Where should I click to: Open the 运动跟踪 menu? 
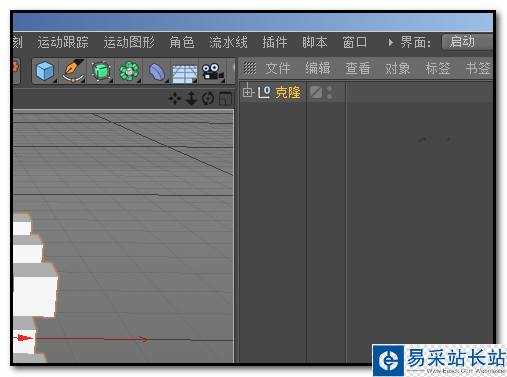coord(63,42)
